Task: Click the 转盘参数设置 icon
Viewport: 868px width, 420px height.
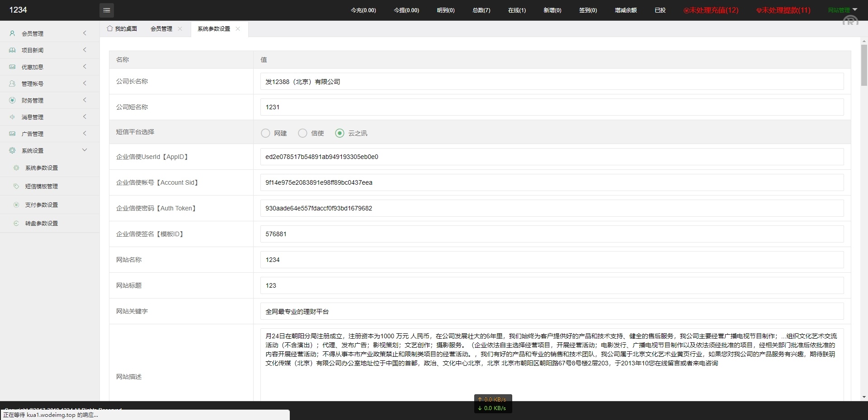Action: pyautogui.click(x=16, y=223)
